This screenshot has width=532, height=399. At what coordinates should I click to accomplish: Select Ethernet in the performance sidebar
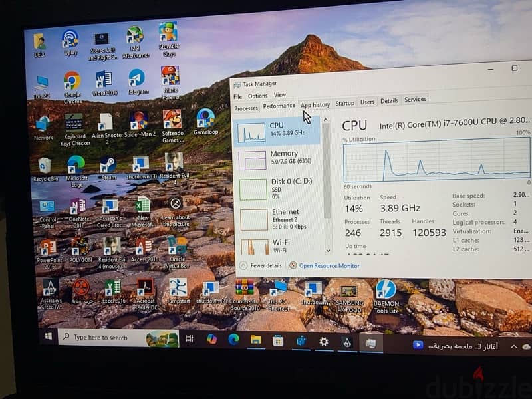pos(279,219)
